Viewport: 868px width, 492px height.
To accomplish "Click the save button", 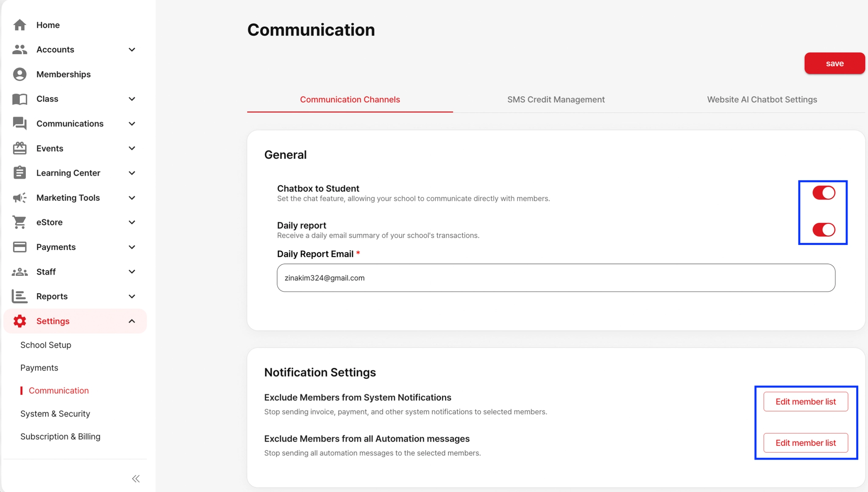I will click(834, 63).
